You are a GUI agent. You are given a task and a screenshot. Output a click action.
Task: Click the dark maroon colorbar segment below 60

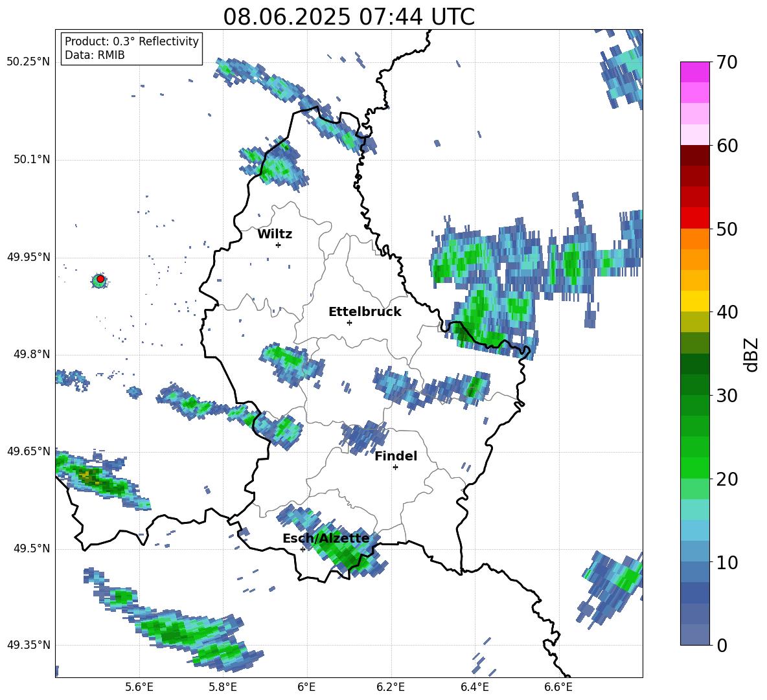[694, 155]
